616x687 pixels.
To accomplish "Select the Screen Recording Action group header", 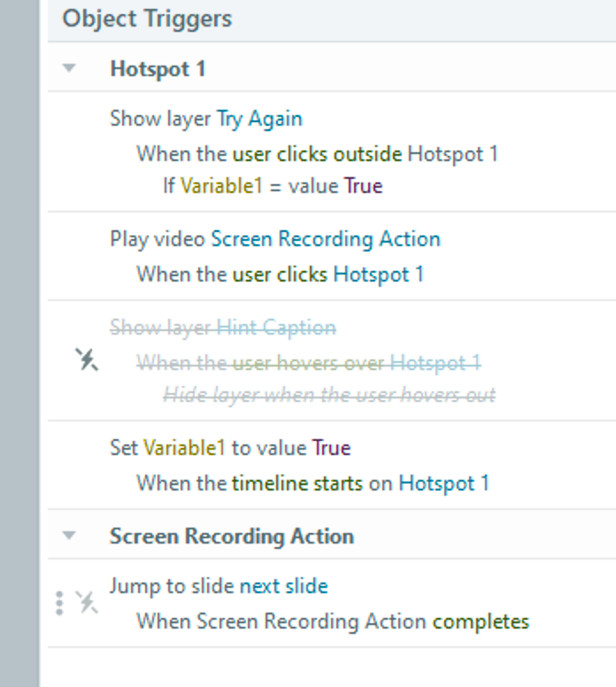I will 232,536.
